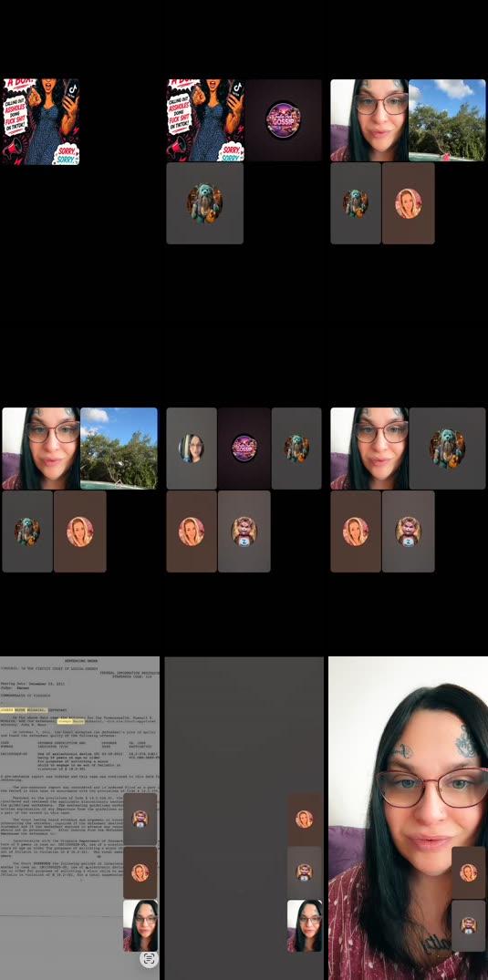Tap the bear avatar tile over the full-screen video
Image resolution: width=488 pixels, height=980 pixels.
click(x=469, y=925)
